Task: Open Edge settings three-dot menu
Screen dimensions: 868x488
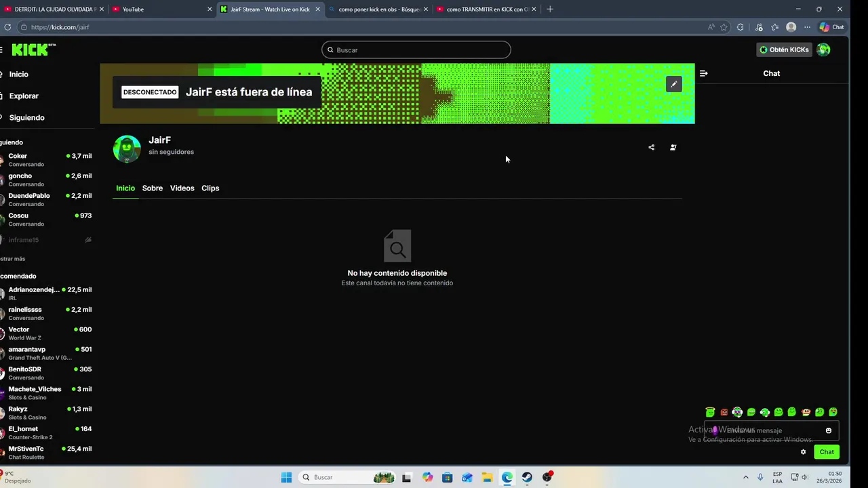Action: (807, 27)
